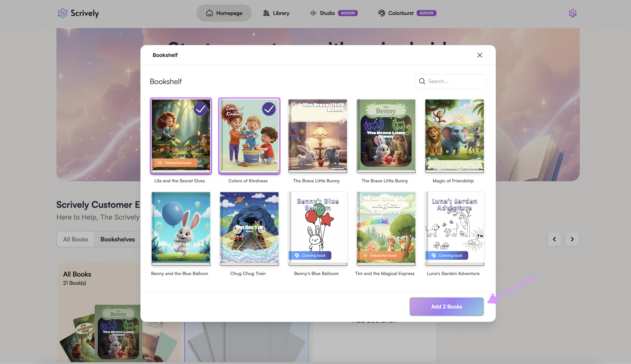Click Interactive book badge on Magical Express cover
This screenshot has width=631, height=364.
click(380, 255)
